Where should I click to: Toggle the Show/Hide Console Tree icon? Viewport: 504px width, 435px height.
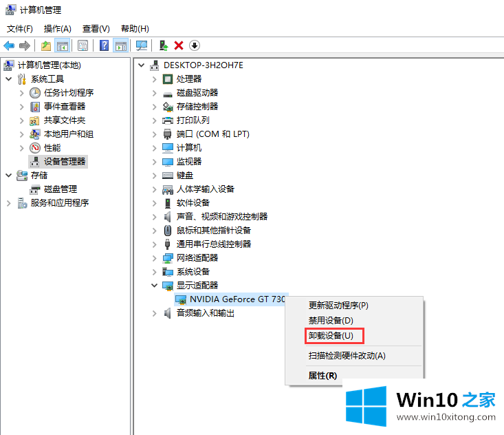click(63, 45)
